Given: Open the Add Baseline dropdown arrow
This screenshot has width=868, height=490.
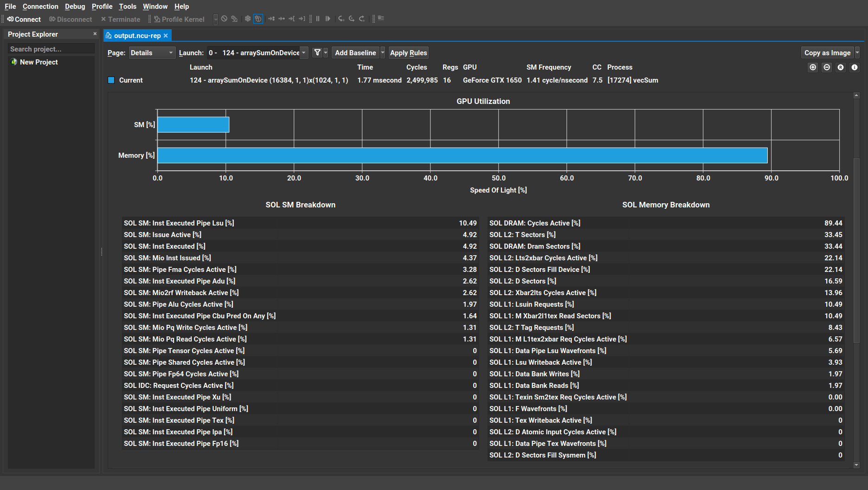Looking at the screenshot, I should (383, 53).
